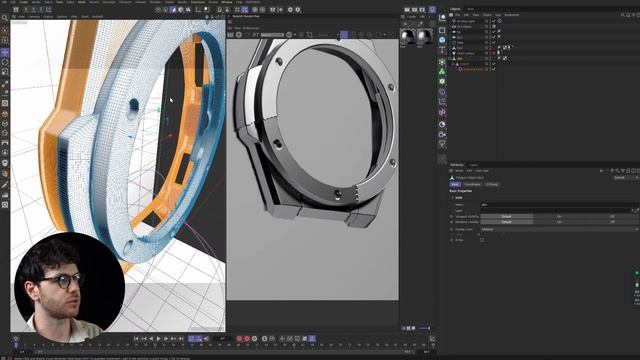Click the highlighted snap-grid icon in top toolbar
640x360 pixels.
[x=244, y=9]
